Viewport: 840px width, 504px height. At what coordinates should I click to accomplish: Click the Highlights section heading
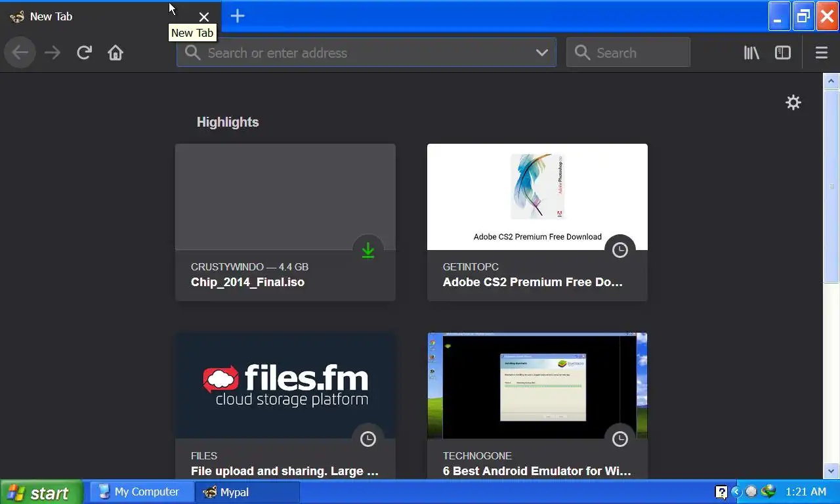(x=228, y=122)
